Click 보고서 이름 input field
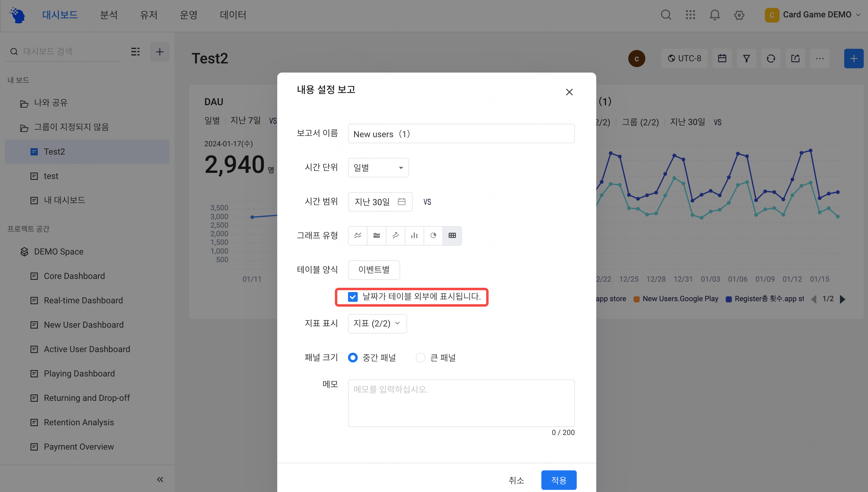The image size is (868, 492). pos(461,134)
